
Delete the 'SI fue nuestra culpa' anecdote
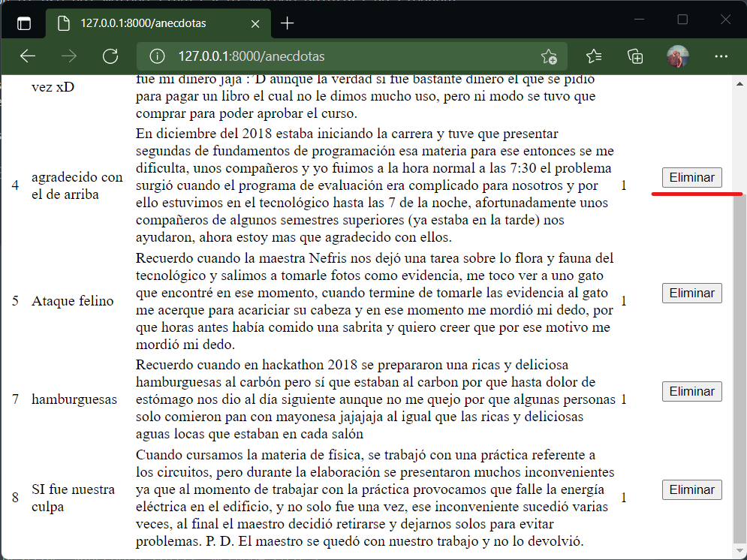tap(691, 489)
